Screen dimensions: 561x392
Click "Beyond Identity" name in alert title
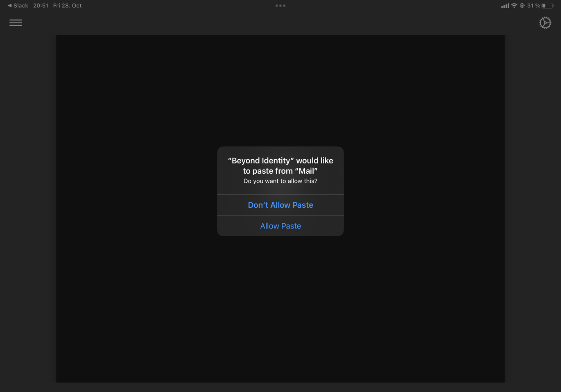click(261, 161)
